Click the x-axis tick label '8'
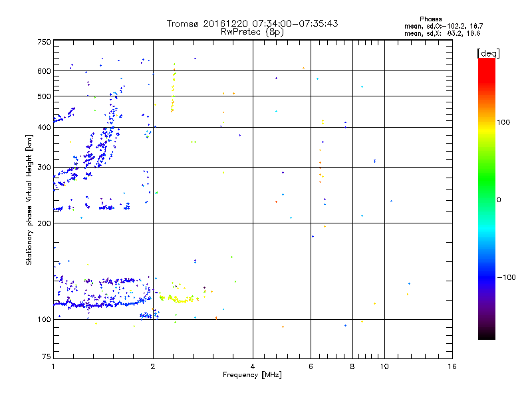 [352, 366]
